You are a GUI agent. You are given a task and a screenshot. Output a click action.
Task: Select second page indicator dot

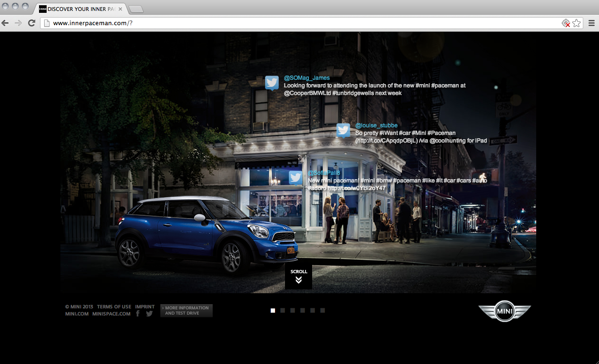click(x=283, y=310)
